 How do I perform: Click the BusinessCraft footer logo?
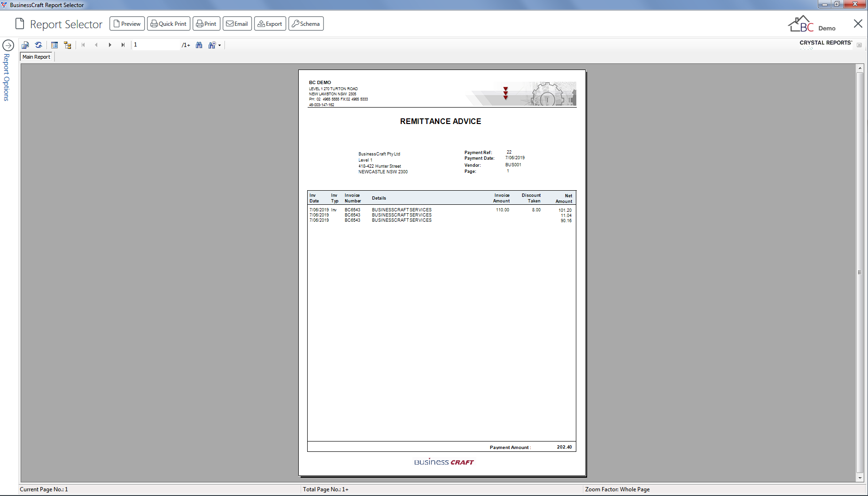(x=444, y=462)
